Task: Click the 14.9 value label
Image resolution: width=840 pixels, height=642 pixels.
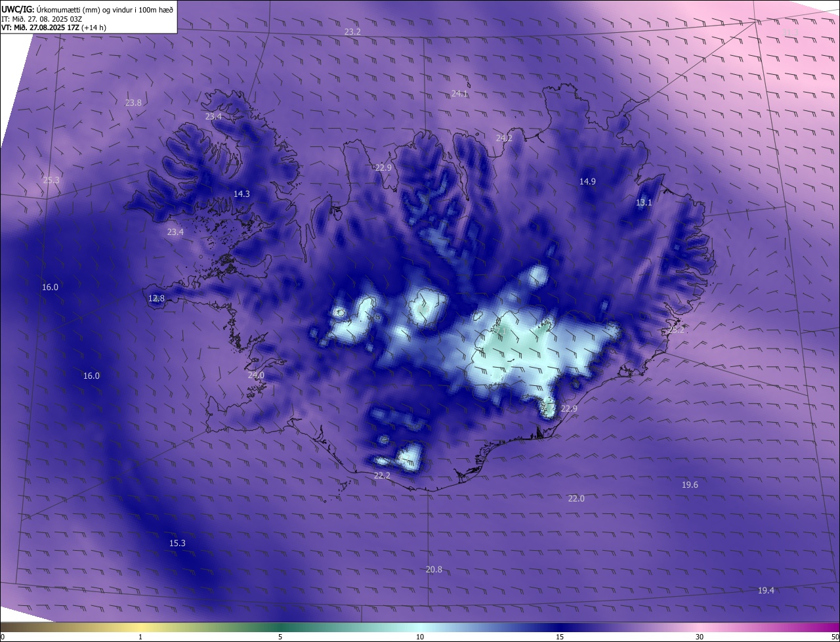Action: coord(587,181)
